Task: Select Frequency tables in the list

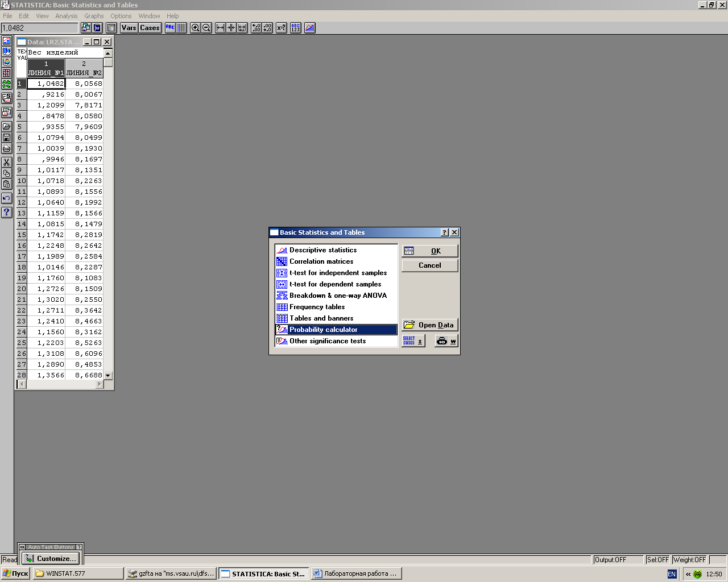Action: (x=336, y=307)
